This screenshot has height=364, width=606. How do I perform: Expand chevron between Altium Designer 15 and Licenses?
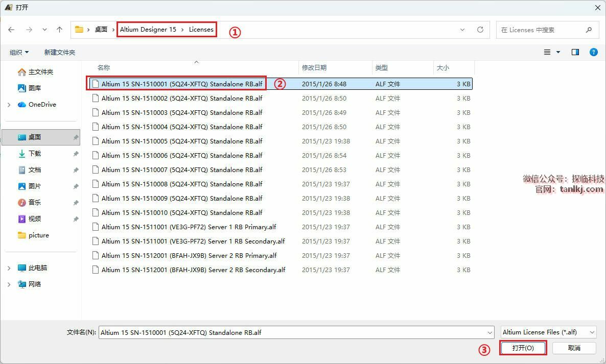(x=182, y=30)
